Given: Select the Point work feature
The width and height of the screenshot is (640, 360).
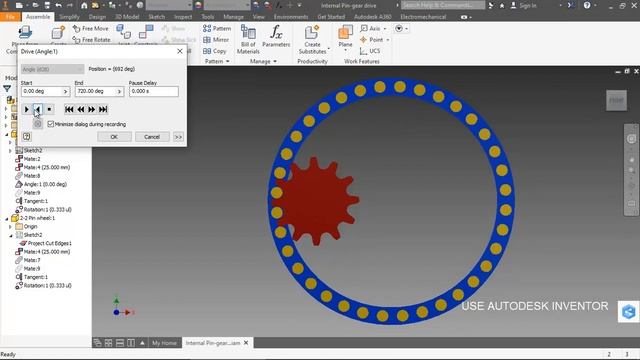Looking at the screenshot, I should (x=372, y=40).
